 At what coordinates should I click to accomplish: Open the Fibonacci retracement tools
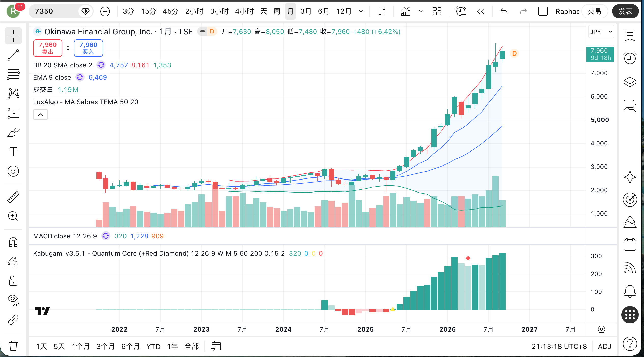click(13, 74)
